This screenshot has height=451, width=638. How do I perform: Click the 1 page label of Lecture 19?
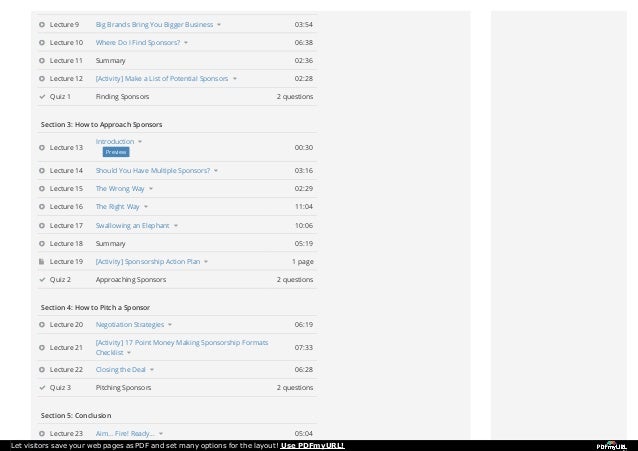point(303,262)
